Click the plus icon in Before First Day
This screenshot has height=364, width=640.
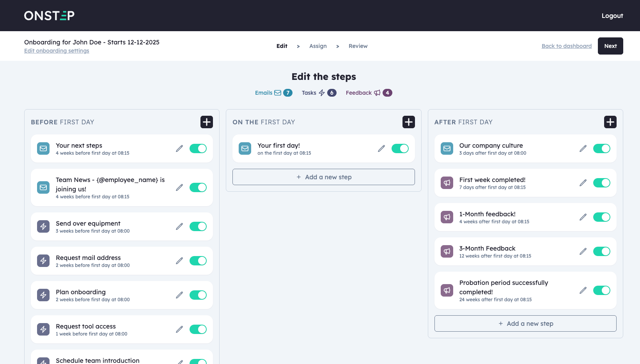(207, 122)
